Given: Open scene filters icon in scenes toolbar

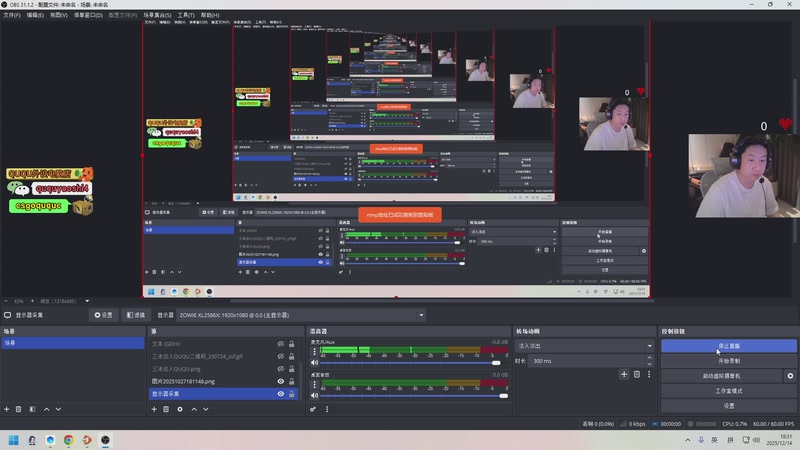Looking at the screenshot, I should point(32,409).
